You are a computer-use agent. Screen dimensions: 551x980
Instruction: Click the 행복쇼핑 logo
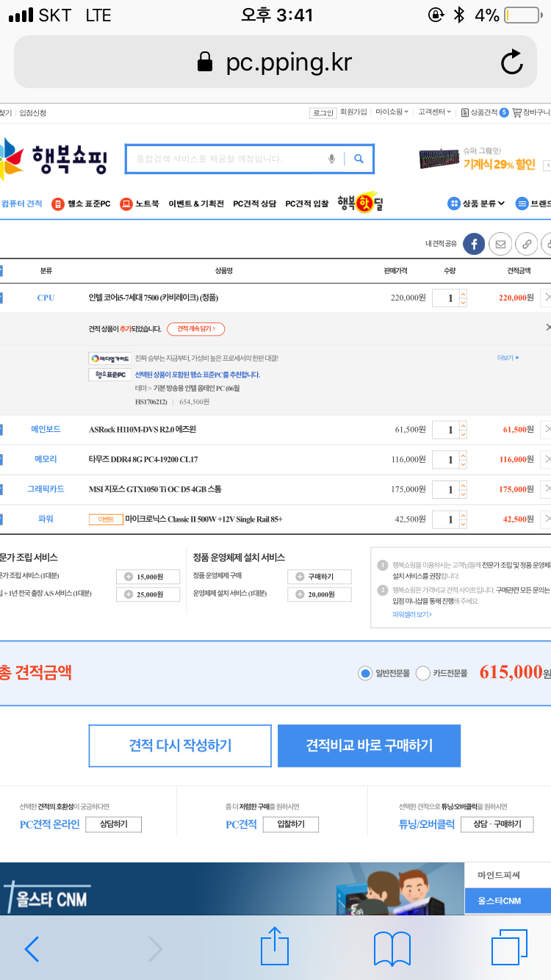(54, 159)
